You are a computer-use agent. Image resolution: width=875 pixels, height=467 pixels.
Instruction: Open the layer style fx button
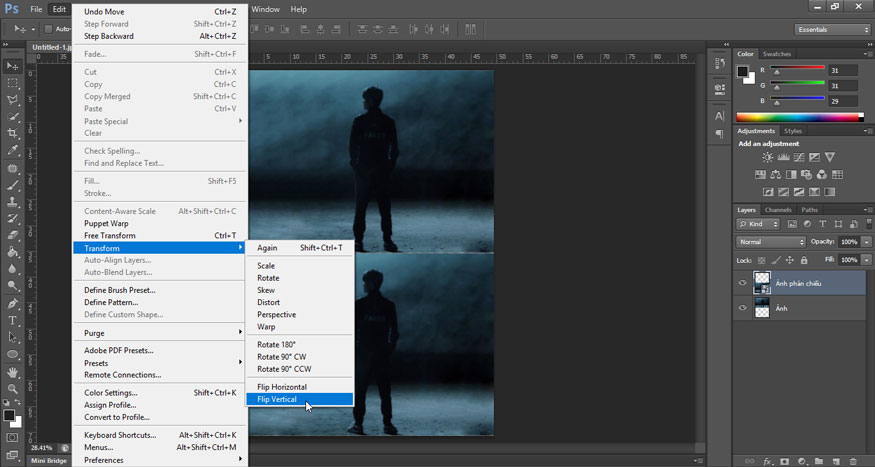tap(768, 461)
